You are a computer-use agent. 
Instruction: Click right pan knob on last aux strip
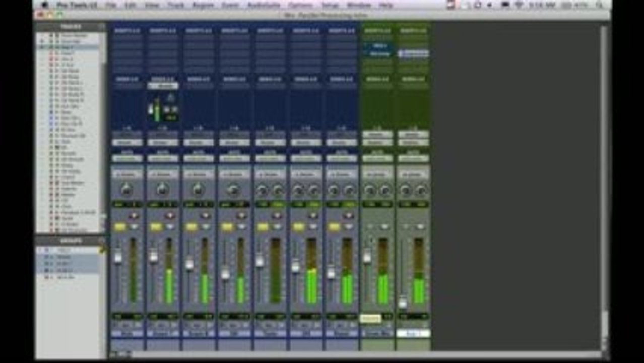coord(421,191)
